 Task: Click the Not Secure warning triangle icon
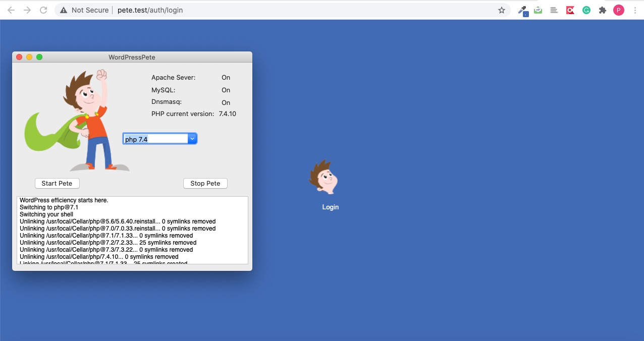[63, 10]
